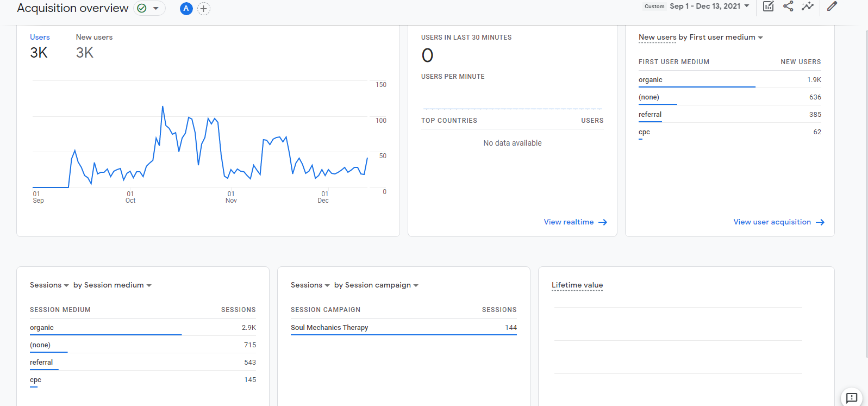Click the SESSION MEDIUM column header
The image size is (868, 406).
(x=60, y=310)
